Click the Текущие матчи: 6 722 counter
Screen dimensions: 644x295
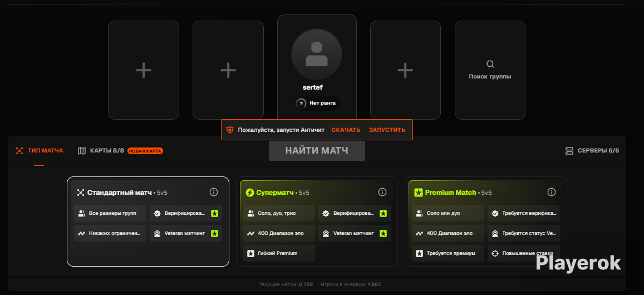[286, 284]
